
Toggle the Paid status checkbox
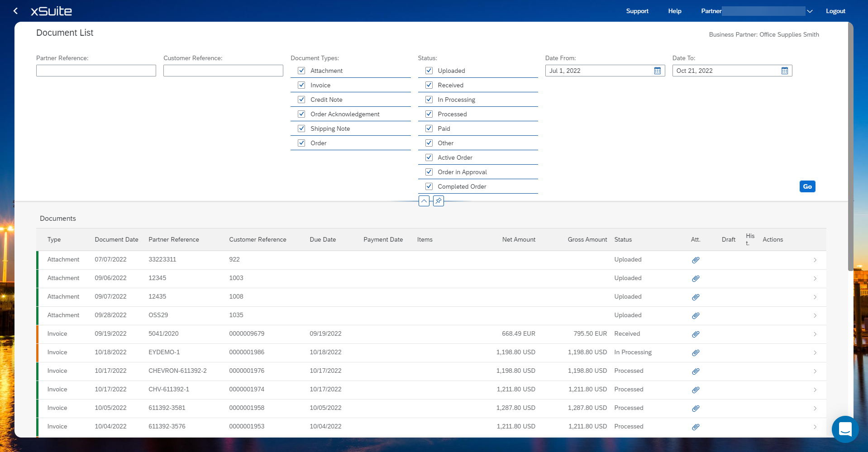click(429, 128)
